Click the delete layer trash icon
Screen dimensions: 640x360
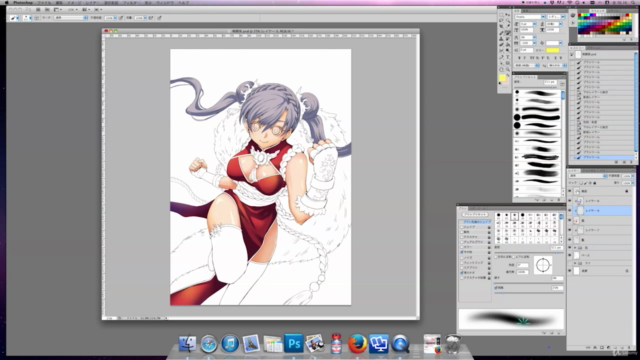(x=629, y=347)
